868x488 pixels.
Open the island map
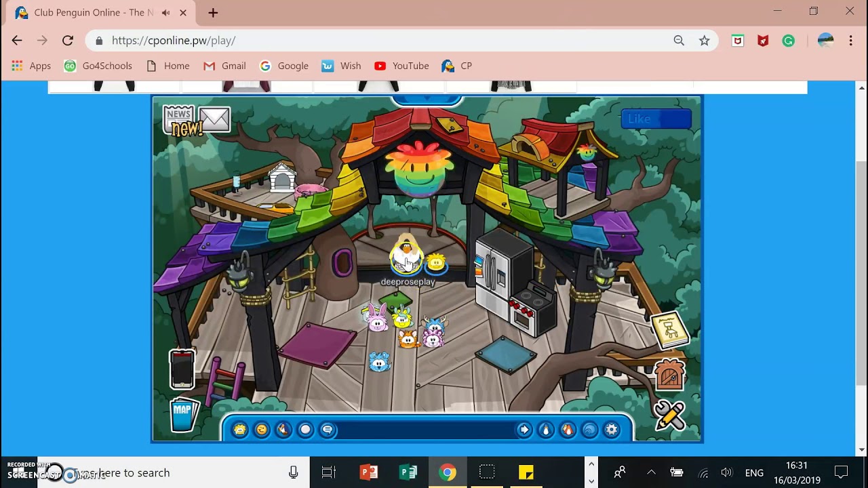[x=183, y=414]
